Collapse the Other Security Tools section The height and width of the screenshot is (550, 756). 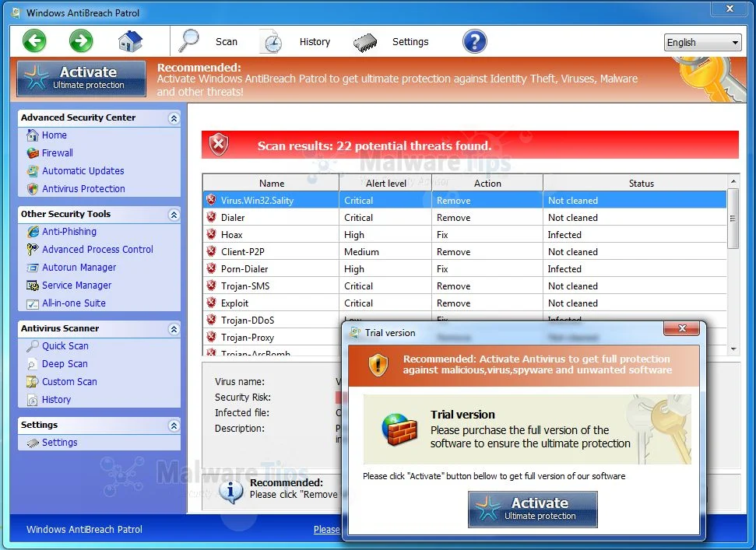click(x=174, y=214)
